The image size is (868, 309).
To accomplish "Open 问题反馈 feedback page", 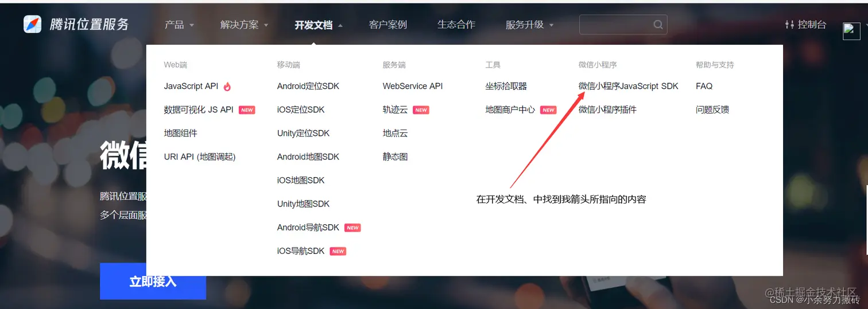I will click(x=712, y=110).
